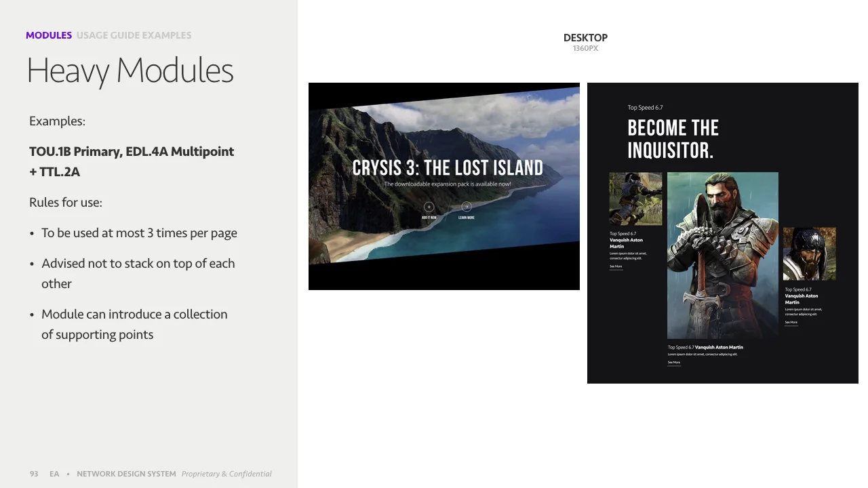868x488 pixels.
Task: Click the plus icon above "ADD IT NOW"
Action: 429,206
